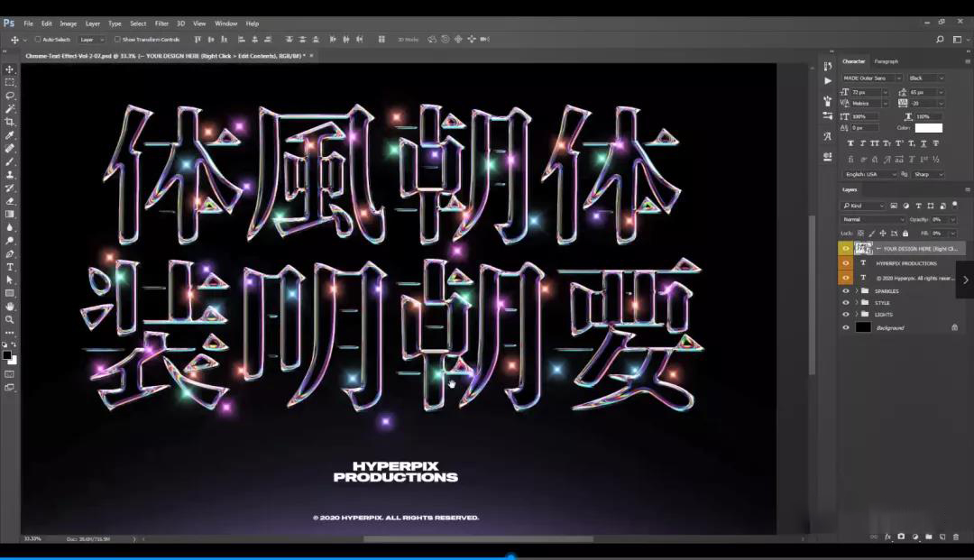Screen dimensions: 974x560
Task: Switch to the Paragraph tab
Action: click(x=886, y=61)
